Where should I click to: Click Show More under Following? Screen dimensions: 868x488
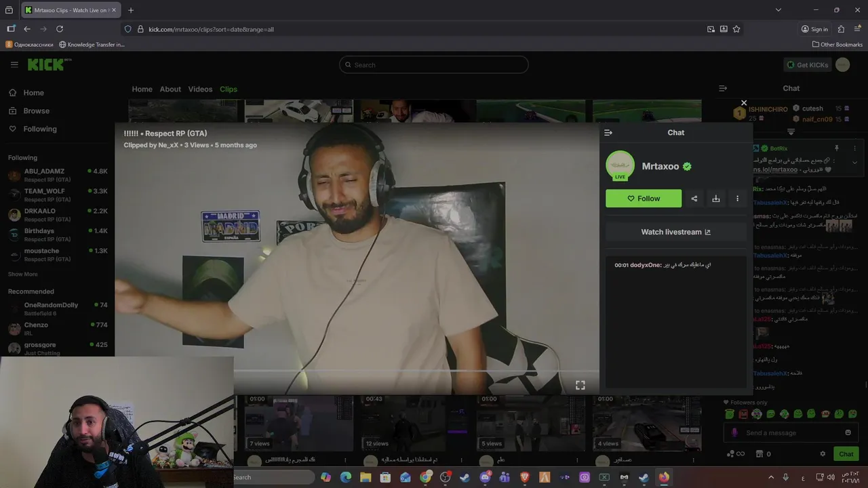23,274
